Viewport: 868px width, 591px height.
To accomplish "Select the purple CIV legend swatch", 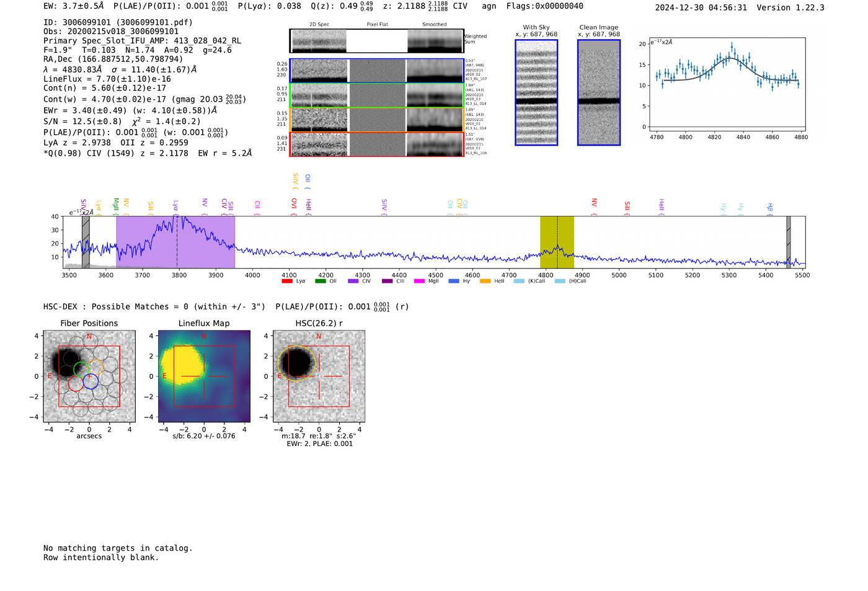I will 353,281.
